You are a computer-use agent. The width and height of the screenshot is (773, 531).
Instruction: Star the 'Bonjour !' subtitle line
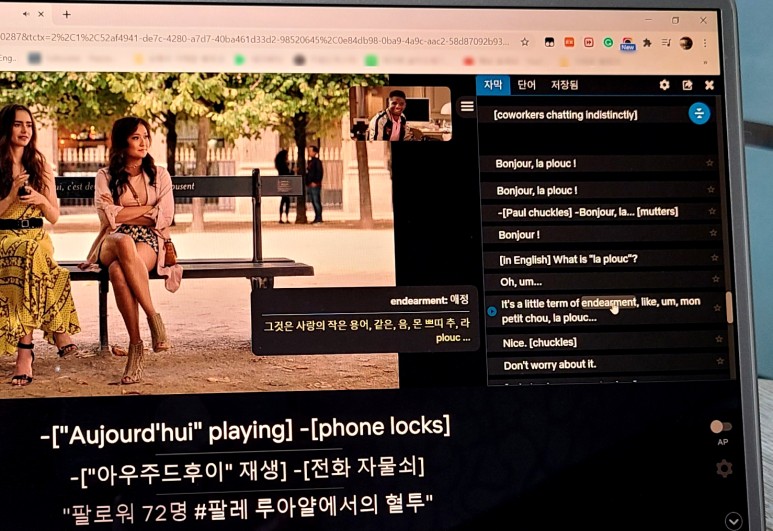(x=713, y=233)
